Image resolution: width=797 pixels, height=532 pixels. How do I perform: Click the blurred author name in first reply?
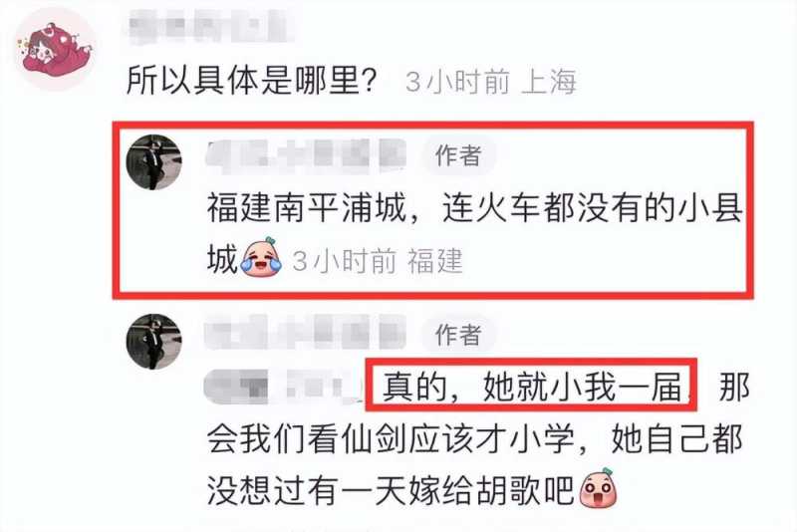point(307,154)
